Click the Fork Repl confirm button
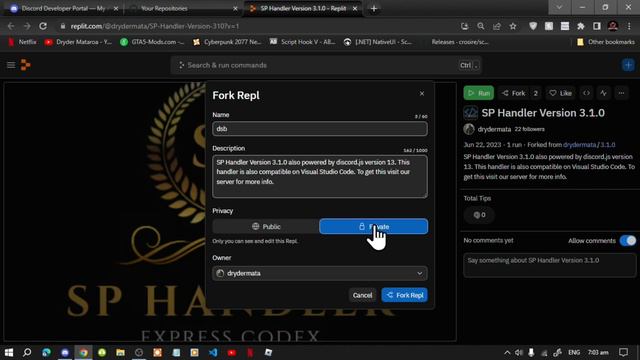 pyautogui.click(x=404, y=295)
